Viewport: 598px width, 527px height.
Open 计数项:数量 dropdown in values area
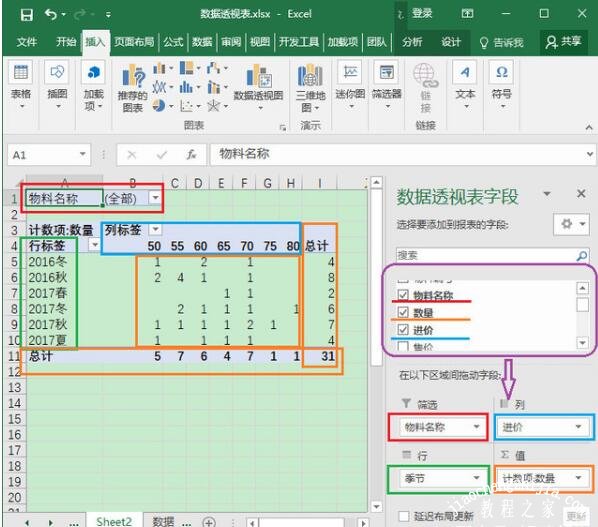(x=579, y=477)
